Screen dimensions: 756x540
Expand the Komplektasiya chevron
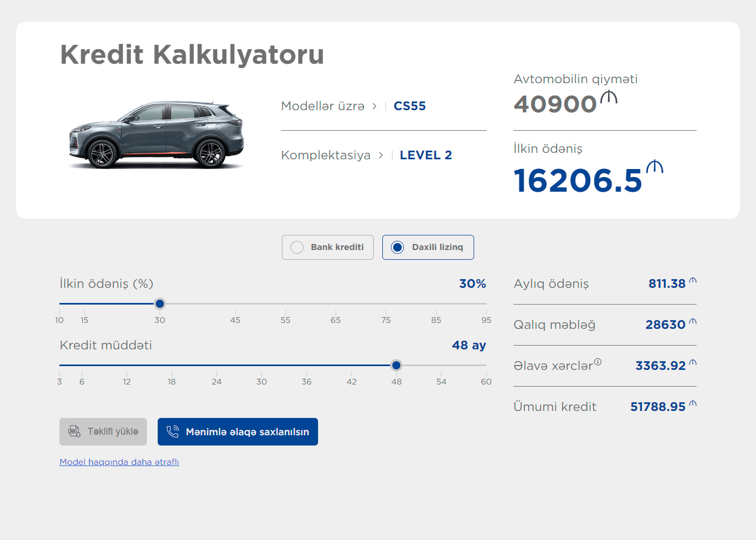(381, 156)
